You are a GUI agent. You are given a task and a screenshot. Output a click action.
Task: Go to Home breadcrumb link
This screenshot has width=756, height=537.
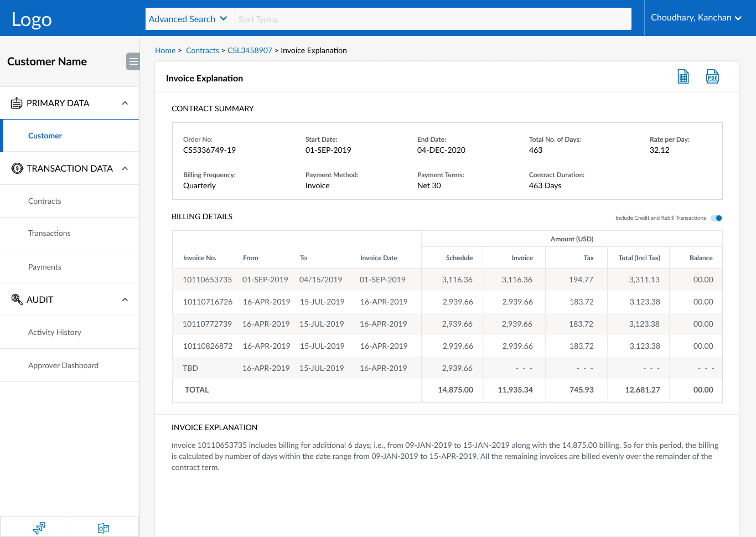coord(165,50)
